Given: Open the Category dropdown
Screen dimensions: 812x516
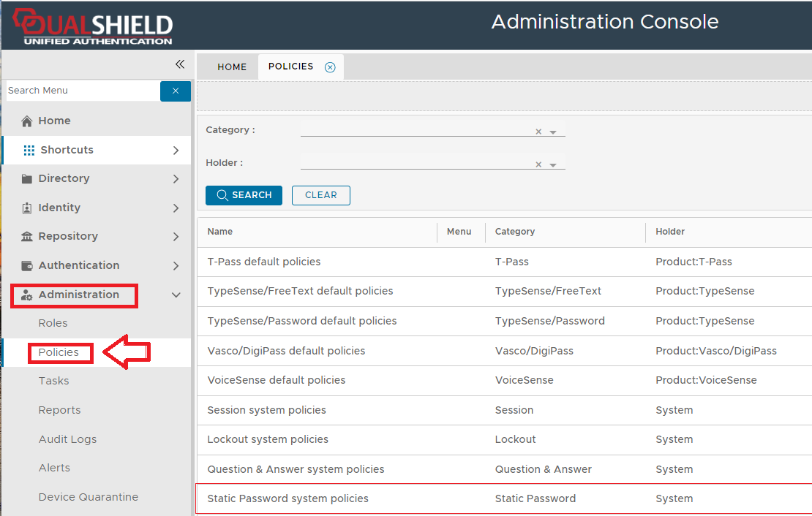Looking at the screenshot, I should [x=553, y=132].
